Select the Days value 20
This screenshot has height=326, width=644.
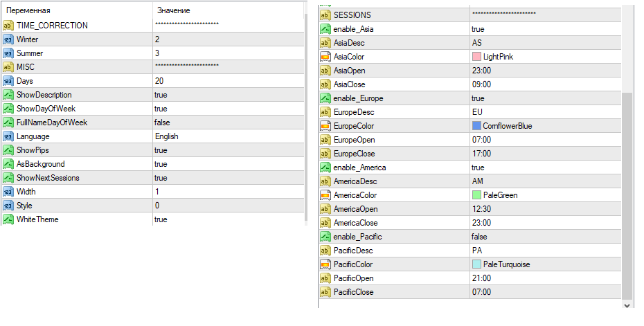159,81
